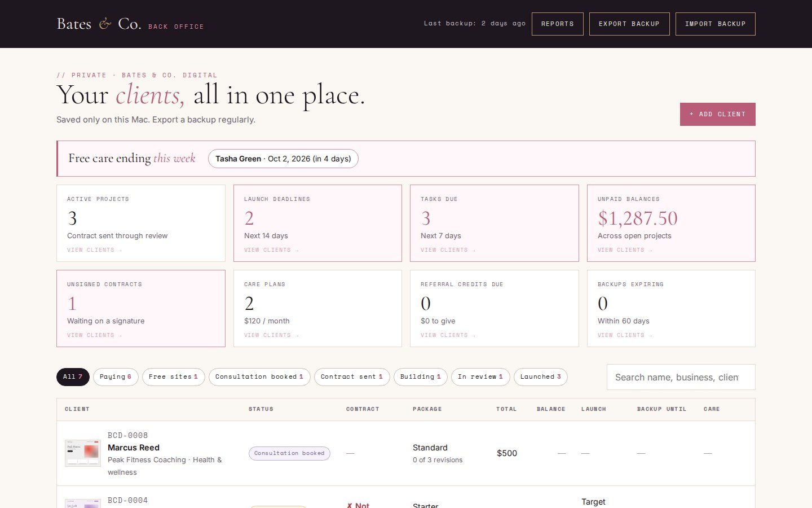Click the Status column header

click(261, 409)
